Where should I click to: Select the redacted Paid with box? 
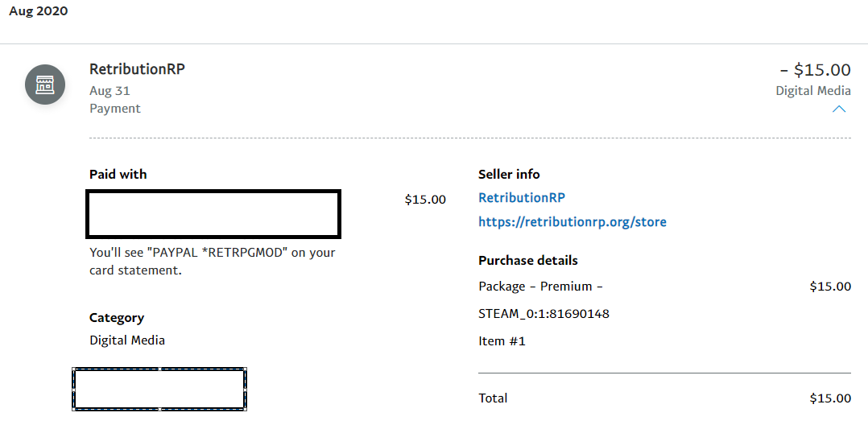point(213,213)
